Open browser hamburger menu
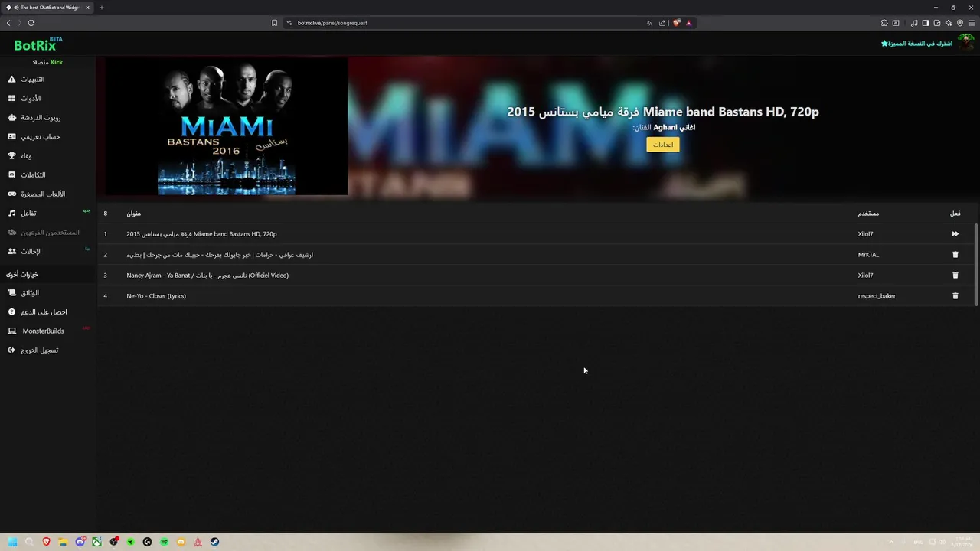The width and height of the screenshot is (980, 551). (x=972, y=23)
